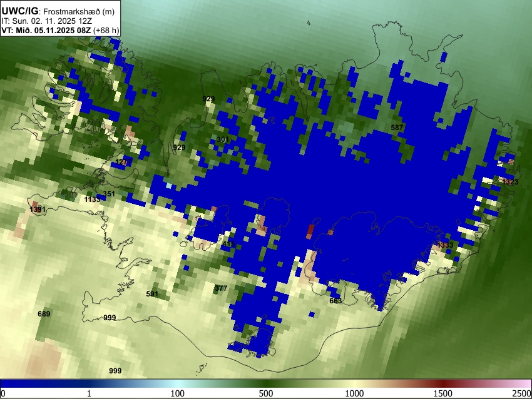The height and width of the screenshot is (399, 532).
Task: Click the 500 tick label on colorbar
Action: [x=265, y=393]
